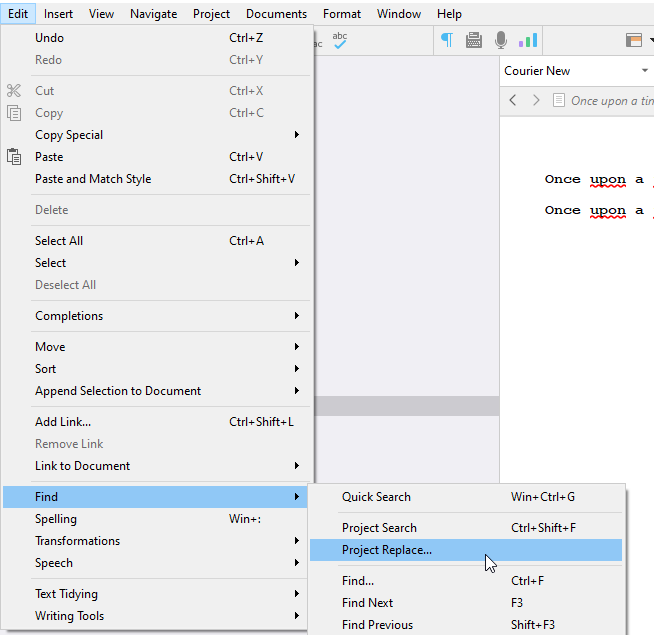Screen dimensions: 654x635
Task: Start dictation with the microphone icon
Action: coord(501,40)
